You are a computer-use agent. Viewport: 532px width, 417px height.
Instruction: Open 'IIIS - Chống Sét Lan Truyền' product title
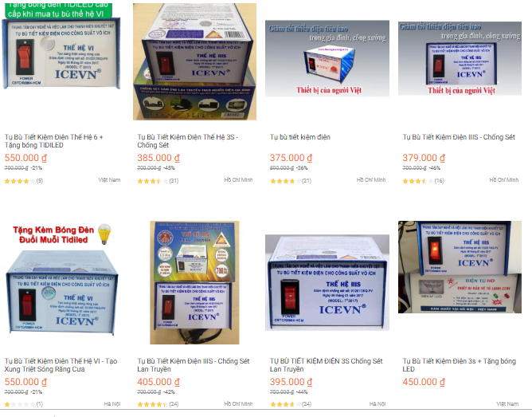(x=194, y=365)
